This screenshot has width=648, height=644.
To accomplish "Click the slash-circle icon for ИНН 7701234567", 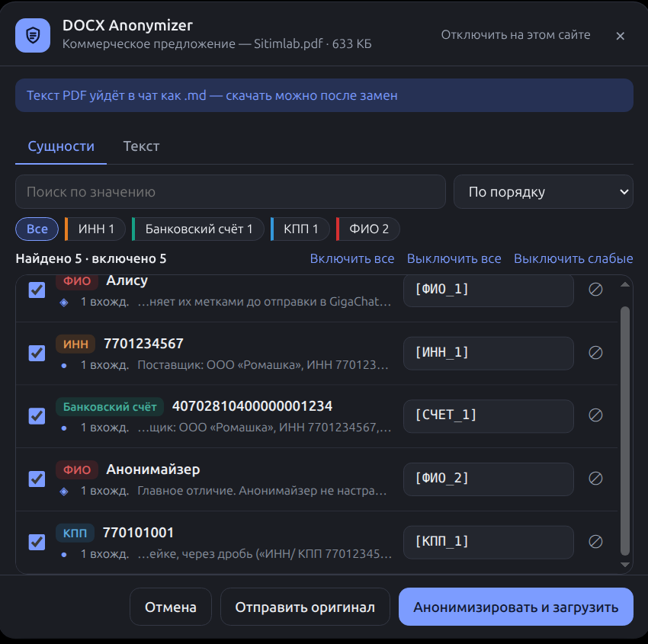I will coord(595,352).
